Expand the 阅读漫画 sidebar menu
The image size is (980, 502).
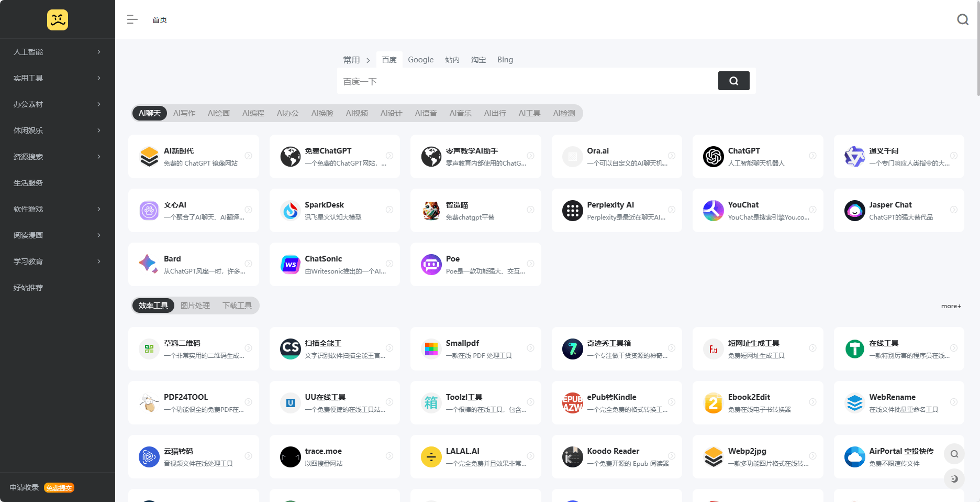coord(58,235)
